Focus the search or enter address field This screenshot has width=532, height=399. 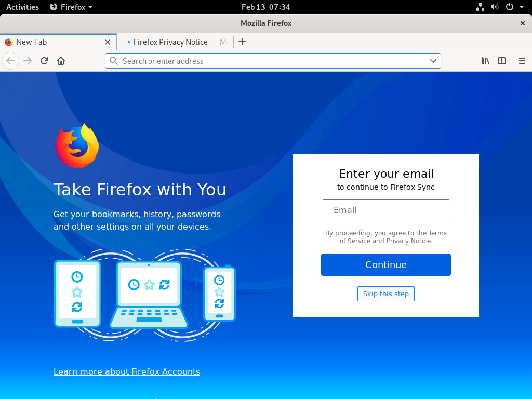coord(273,61)
